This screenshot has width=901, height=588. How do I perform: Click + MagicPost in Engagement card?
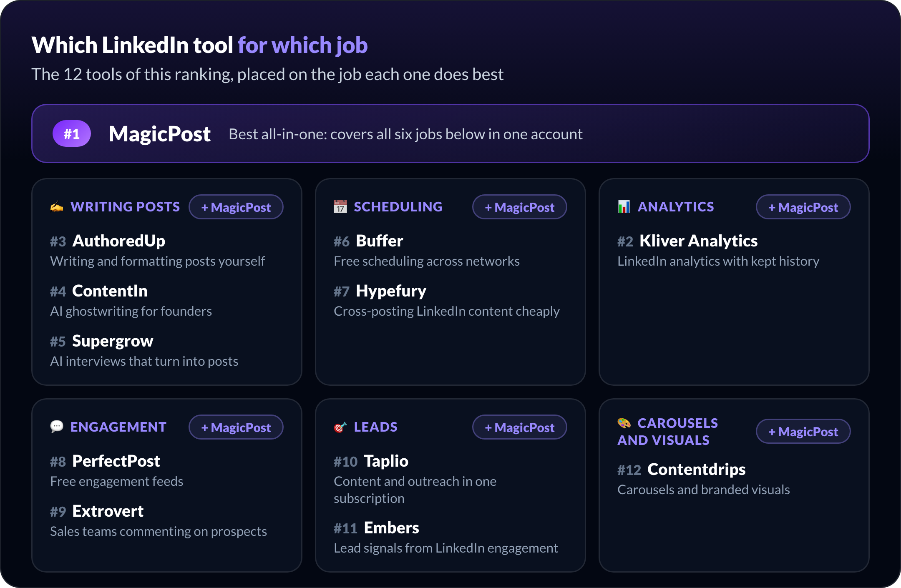(236, 427)
